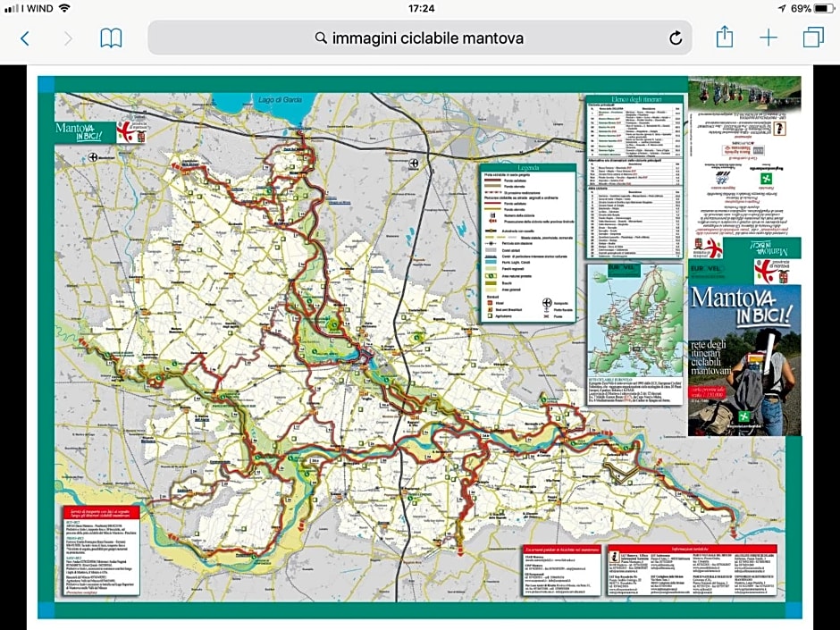
Task: Open the Safari bookmarks book icon
Action: click(111, 38)
